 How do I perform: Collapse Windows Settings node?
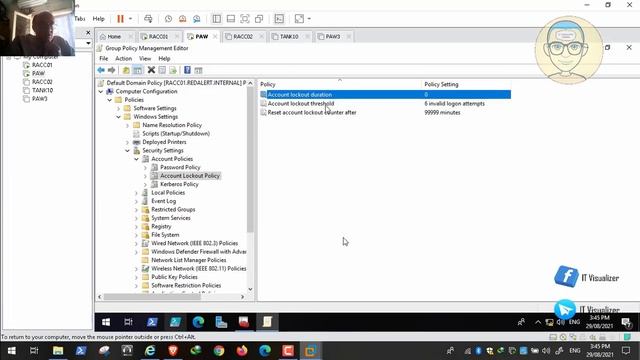[119, 117]
